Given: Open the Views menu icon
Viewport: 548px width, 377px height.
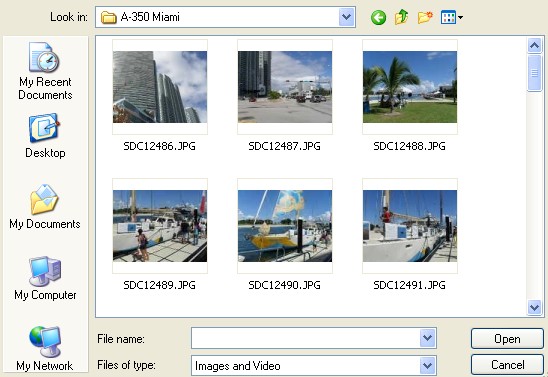Looking at the screenshot, I should point(452,17).
